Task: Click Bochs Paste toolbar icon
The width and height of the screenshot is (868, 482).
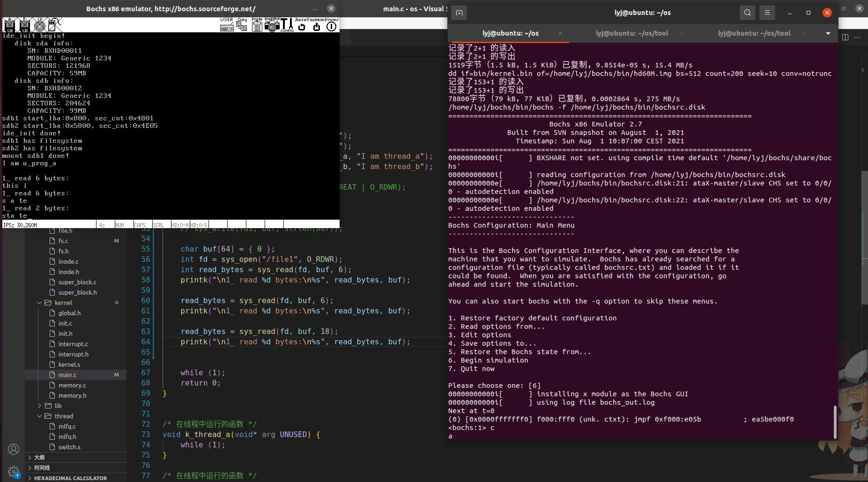Action: 257,25
